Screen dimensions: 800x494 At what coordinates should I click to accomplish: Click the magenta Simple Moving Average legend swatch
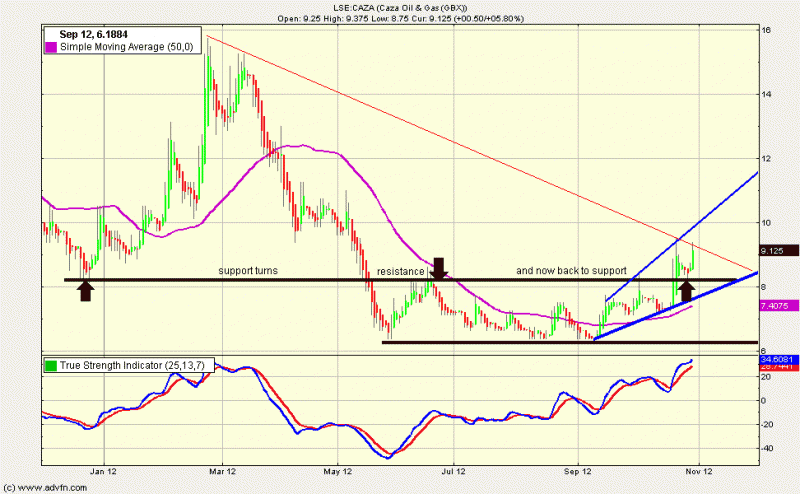tap(52, 47)
